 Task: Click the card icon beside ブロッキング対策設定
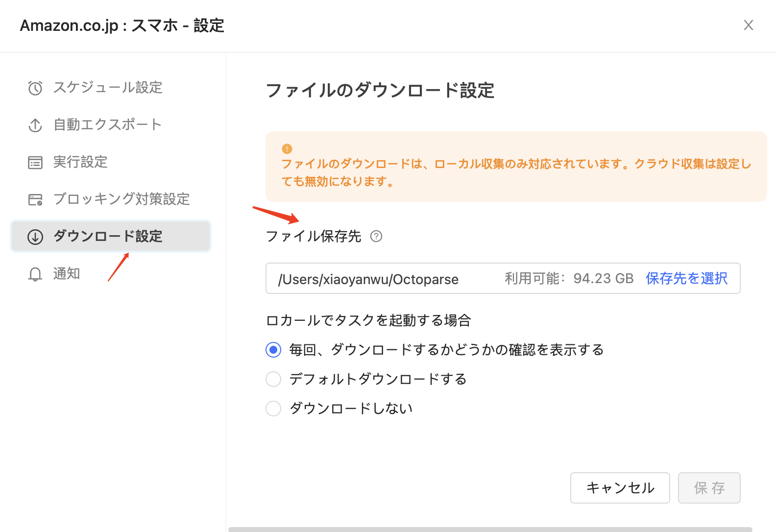[x=35, y=200]
